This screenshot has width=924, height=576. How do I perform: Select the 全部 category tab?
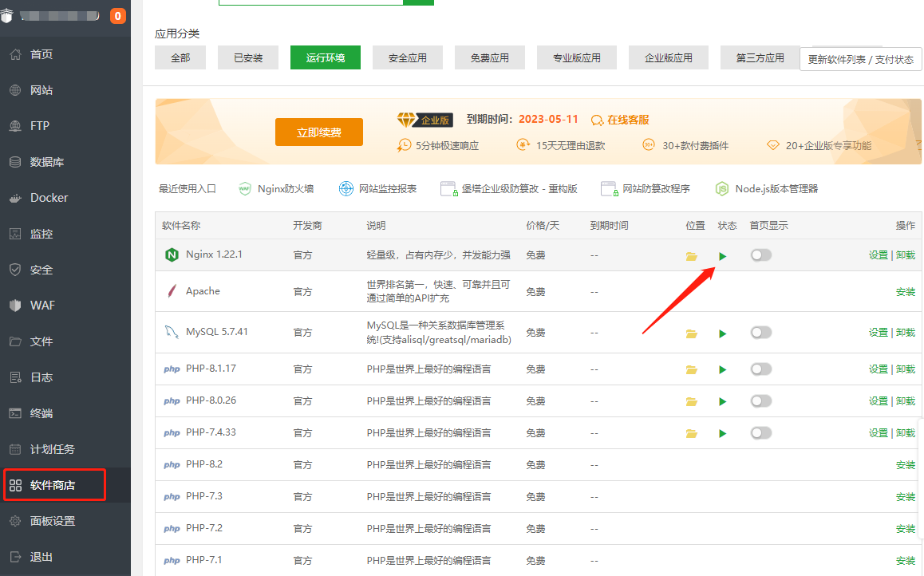180,57
